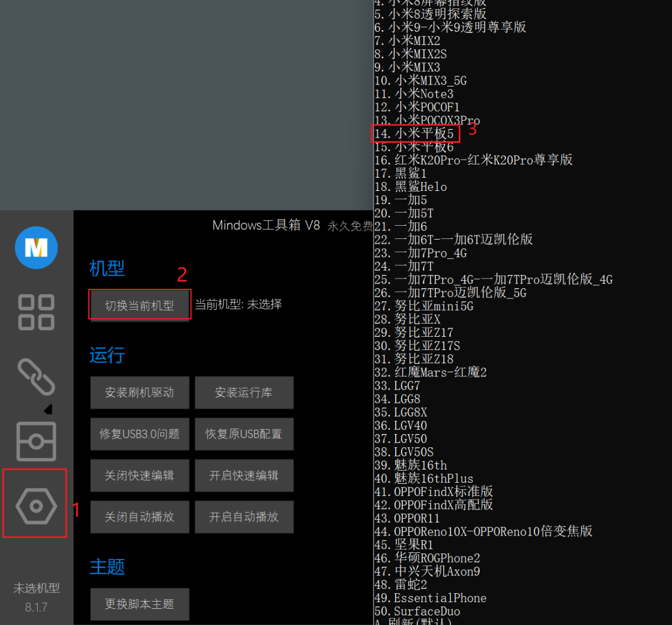Image resolution: width=672 pixels, height=625 pixels.
Task: Click 切换当前机型 button
Action: click(x=140, y=306)
